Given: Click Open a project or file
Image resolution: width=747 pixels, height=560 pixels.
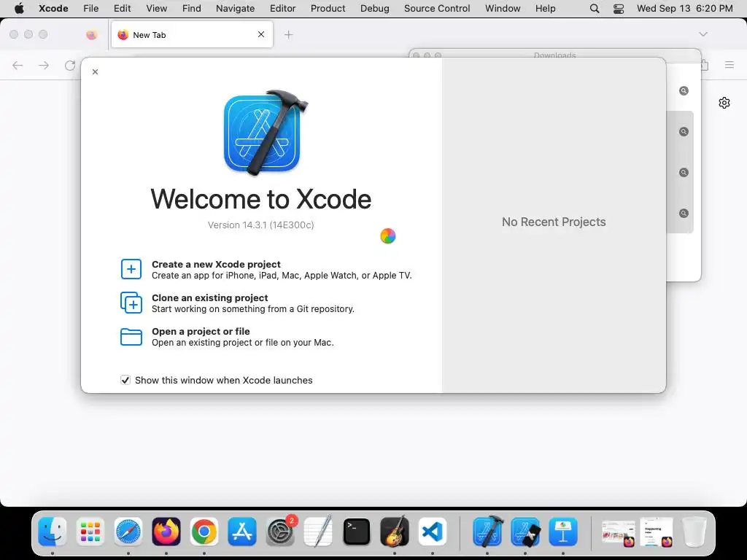Looking at the screenshot, I should coord(201,332).
